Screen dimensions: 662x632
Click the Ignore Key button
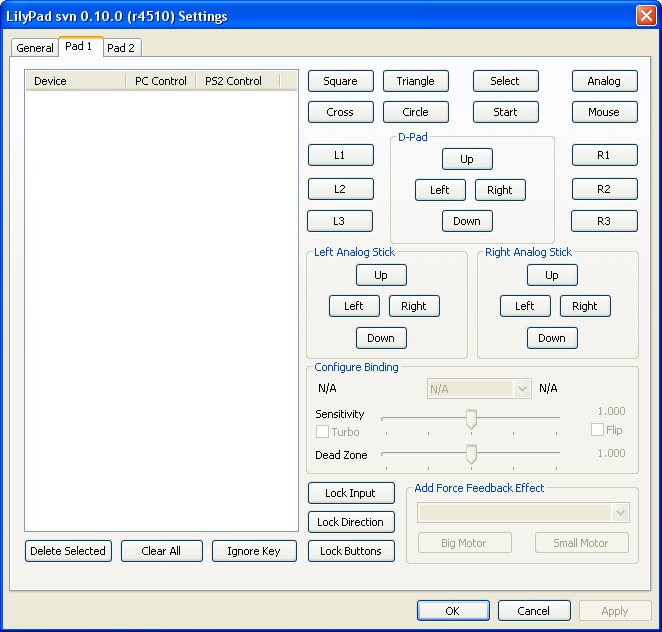coord(254,551)
